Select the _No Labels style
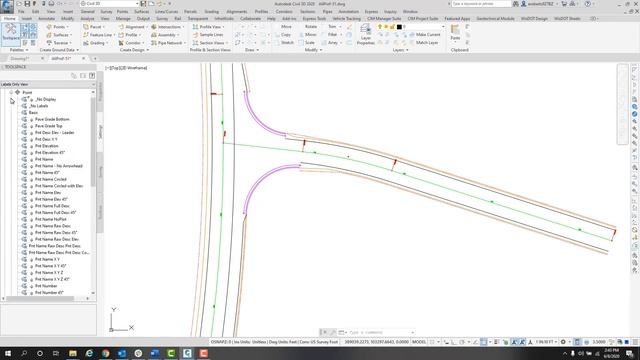Screen dimensions: 640x360 (39, 106)
